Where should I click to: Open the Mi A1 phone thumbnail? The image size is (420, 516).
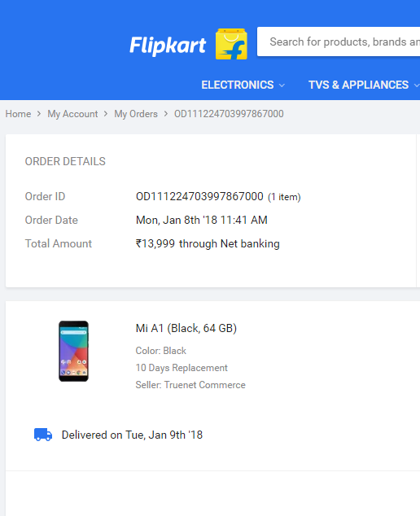73,351
